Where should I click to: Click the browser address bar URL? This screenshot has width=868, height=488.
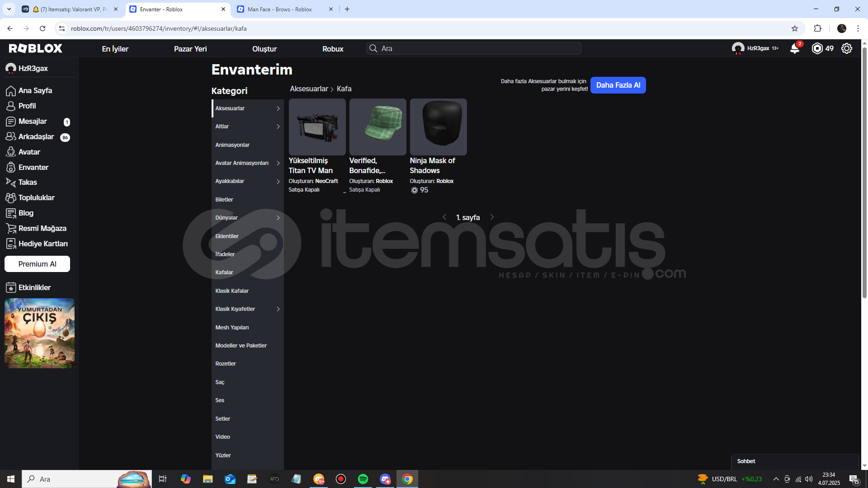tap(159, 28)
